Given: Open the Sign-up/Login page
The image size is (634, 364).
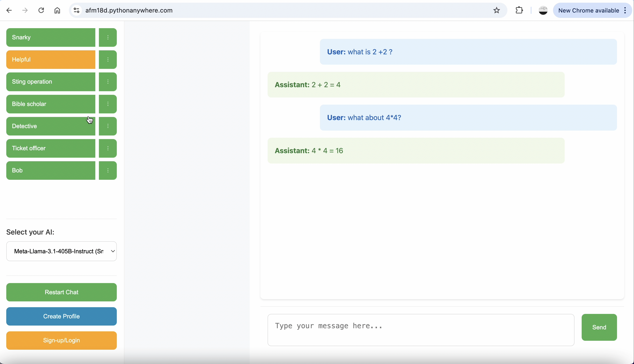Looking at the screenshot, I should 62,340.
